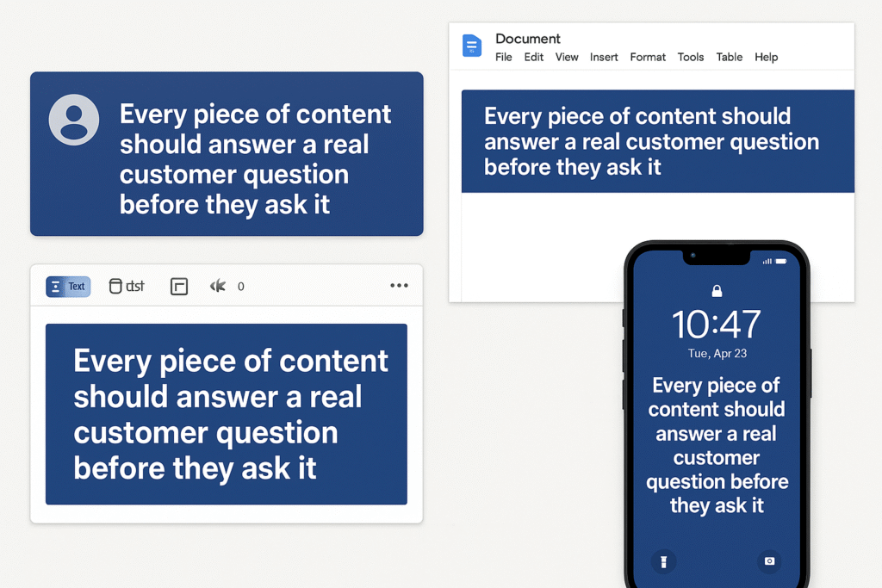Image resolution: width=882 pixels, height=588 pixels.
Task: Click the 'Document' title text
Action: pyautogui.click(x=528, y=39)
